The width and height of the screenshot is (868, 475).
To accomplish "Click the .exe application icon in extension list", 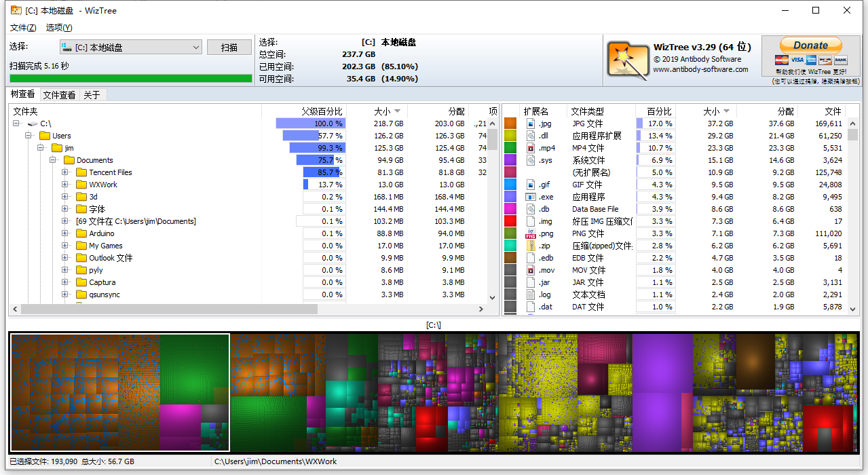I will pos(530,196).
